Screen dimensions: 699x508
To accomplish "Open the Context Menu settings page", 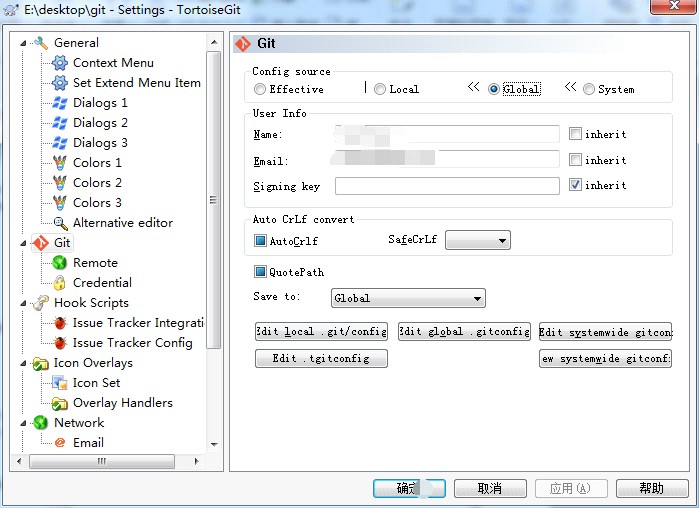I will pyautogui.click(x=113, y=63).
